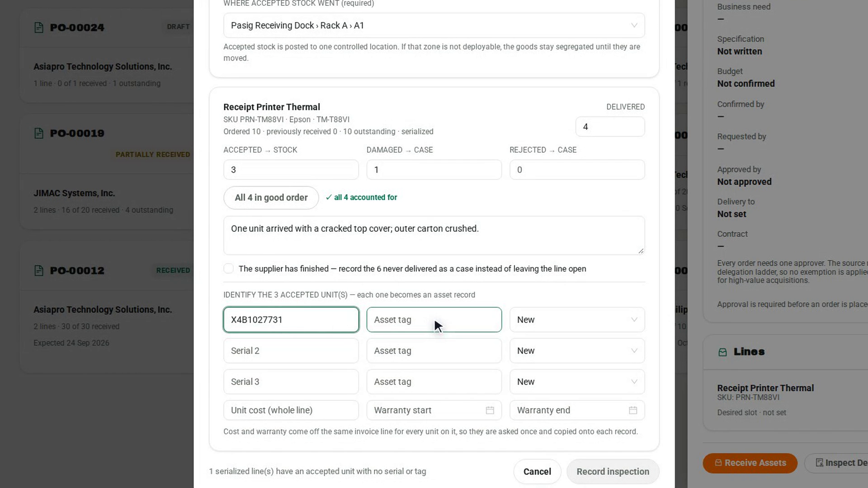Click the PARTIALLY RECEIVED status label
868x488 pixels.
(x=153, y=155)
